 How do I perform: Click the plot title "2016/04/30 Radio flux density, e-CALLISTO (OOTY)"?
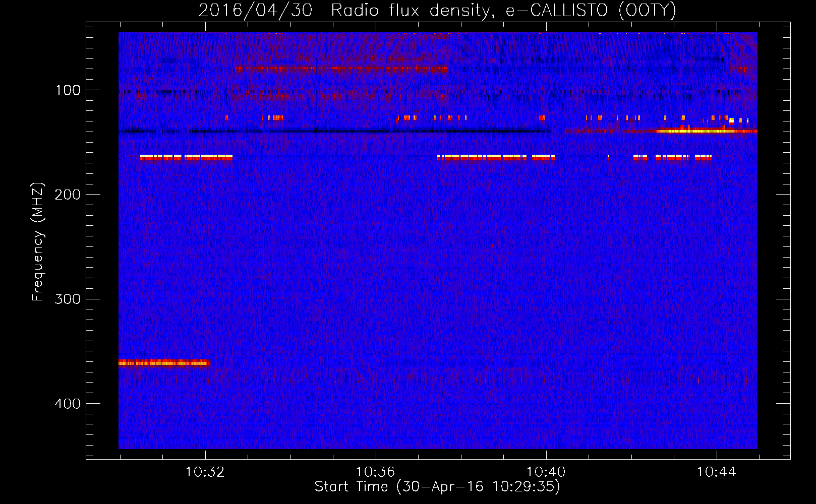click(437, 10)
